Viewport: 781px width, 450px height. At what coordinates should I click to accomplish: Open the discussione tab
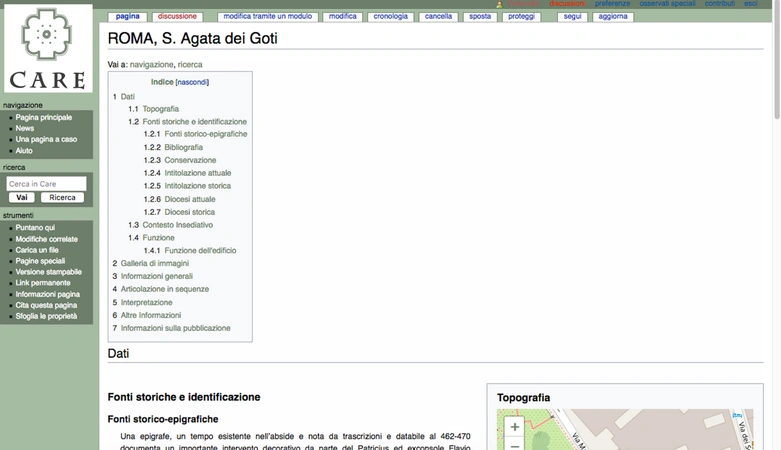coord(177,16)
